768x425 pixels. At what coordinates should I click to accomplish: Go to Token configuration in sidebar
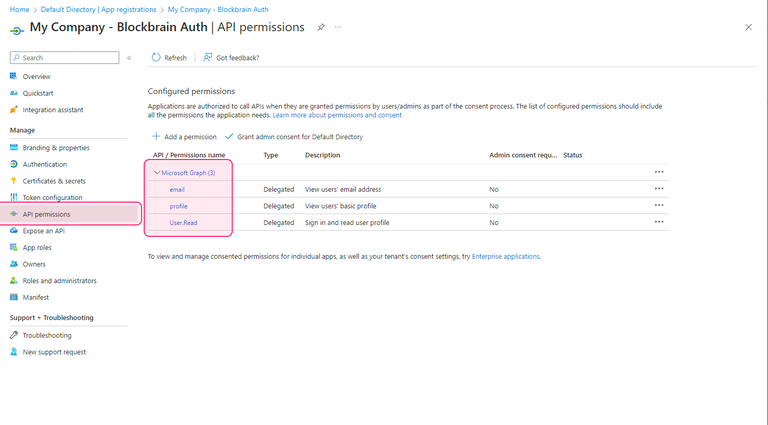pyautogui.click(x=52, y=197)
